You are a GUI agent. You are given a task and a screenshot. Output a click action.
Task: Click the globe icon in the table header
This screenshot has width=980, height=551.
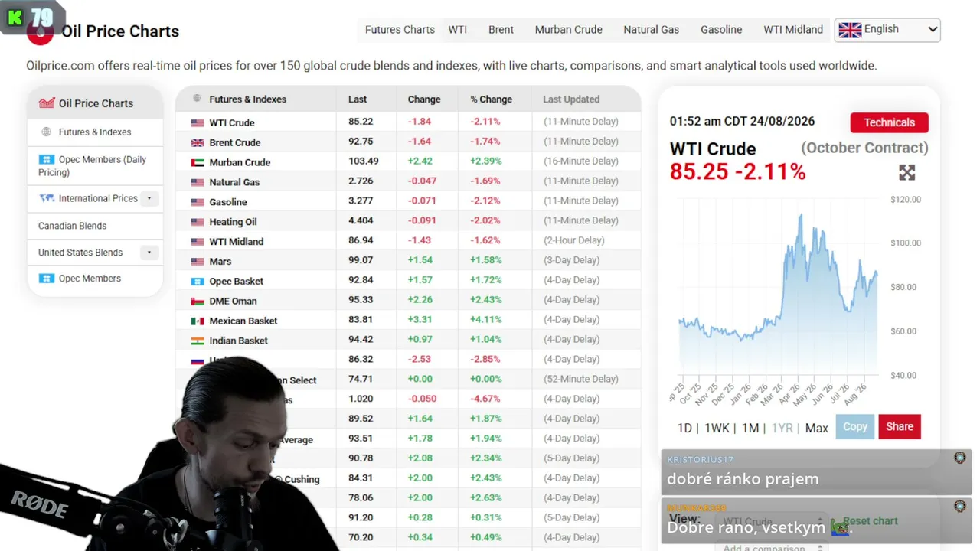pos(197,99)
